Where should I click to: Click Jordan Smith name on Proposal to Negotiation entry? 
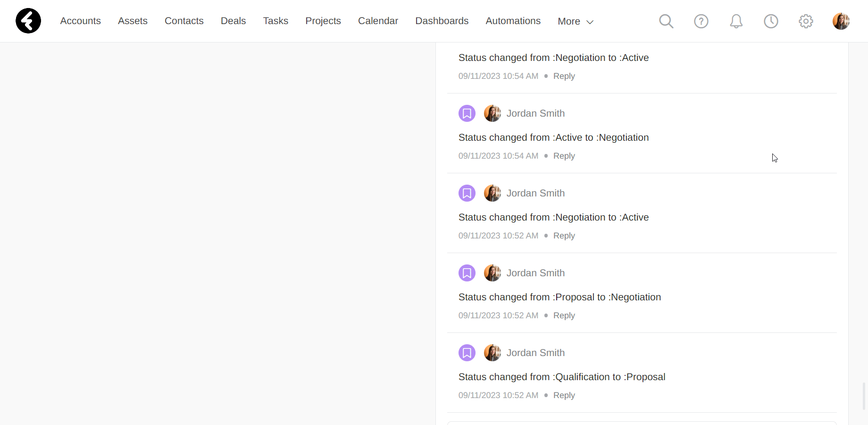tap(535, 273)
